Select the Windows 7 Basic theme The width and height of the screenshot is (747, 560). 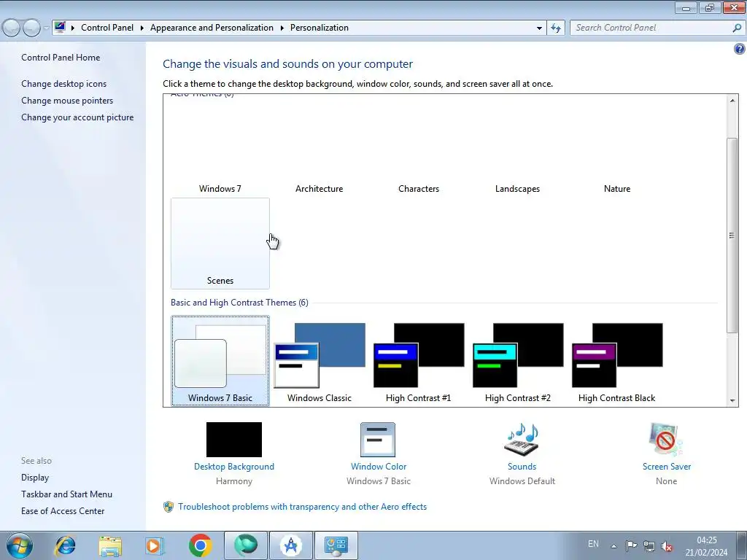tap(220, 360)
